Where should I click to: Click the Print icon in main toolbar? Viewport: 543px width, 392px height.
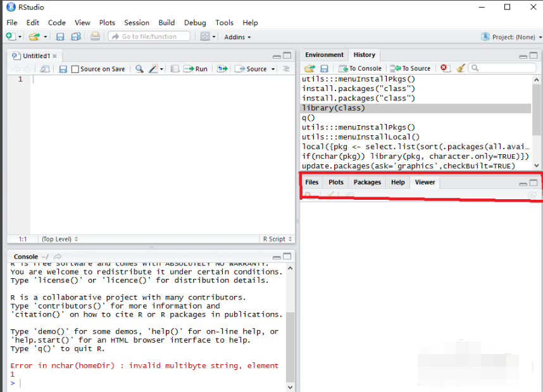tap(95, 36)
